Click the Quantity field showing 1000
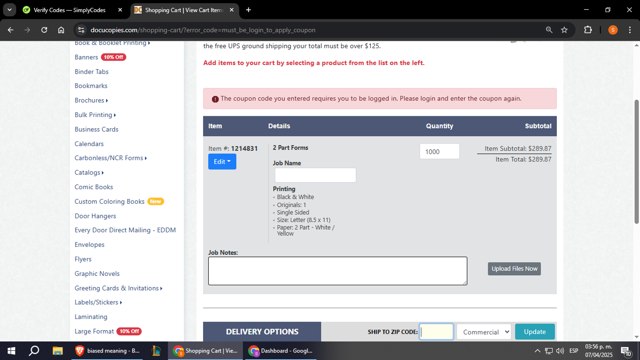 (x=439, y=151)
